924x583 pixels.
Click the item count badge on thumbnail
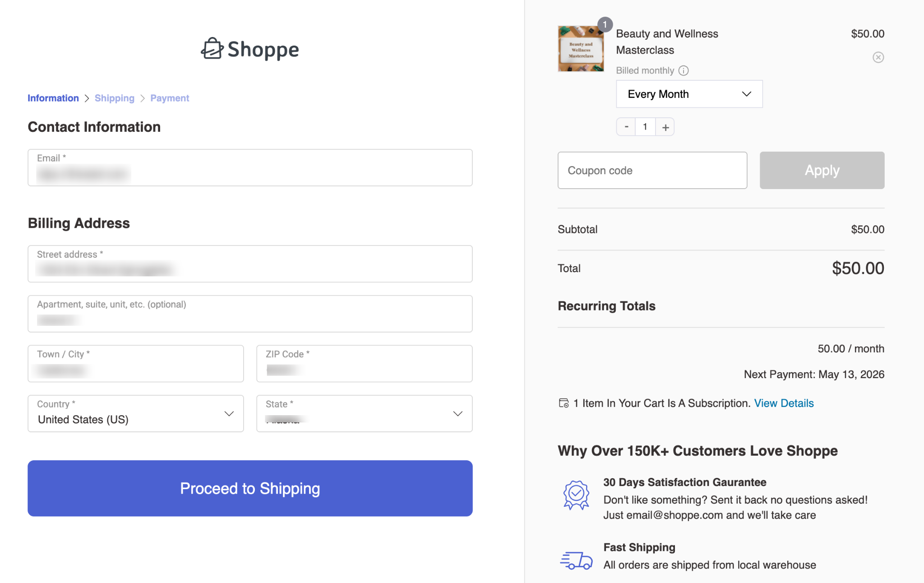[605, 24]
